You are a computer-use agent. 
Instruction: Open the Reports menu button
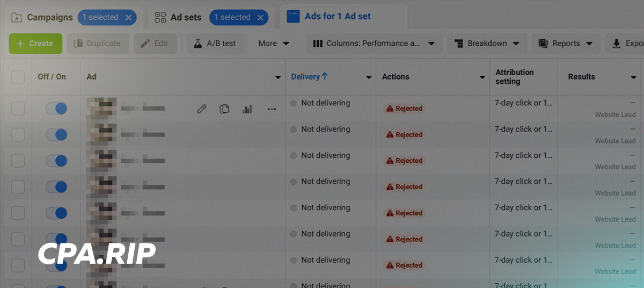566,44
